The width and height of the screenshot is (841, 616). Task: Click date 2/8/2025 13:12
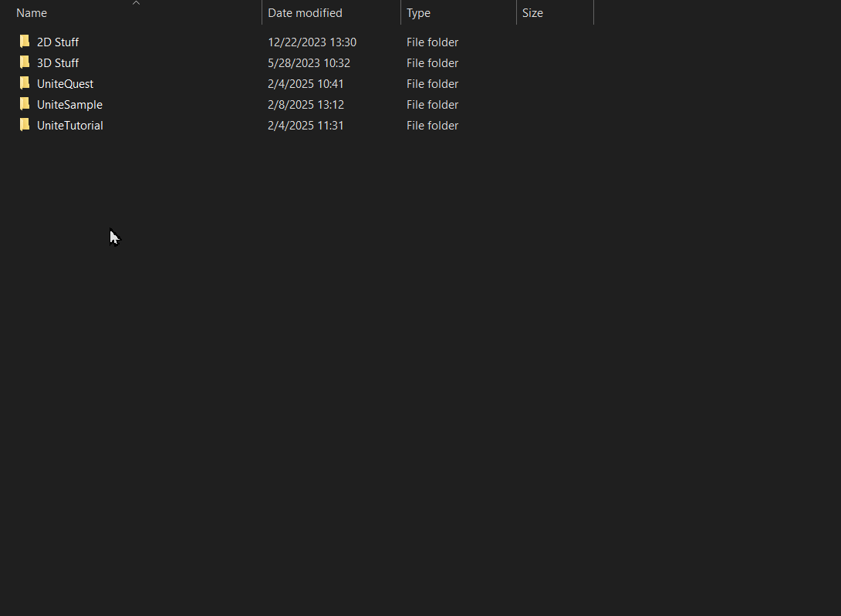pyautogui.click(x=306, y=105)
